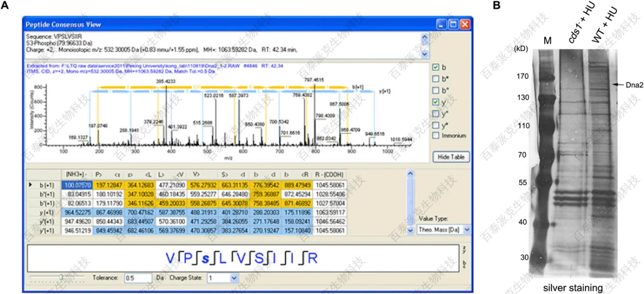Image resolution: width=644 pixels, height=294 pixels.
Task: Open the Value Type dropdown
Action: pos(468,230)
